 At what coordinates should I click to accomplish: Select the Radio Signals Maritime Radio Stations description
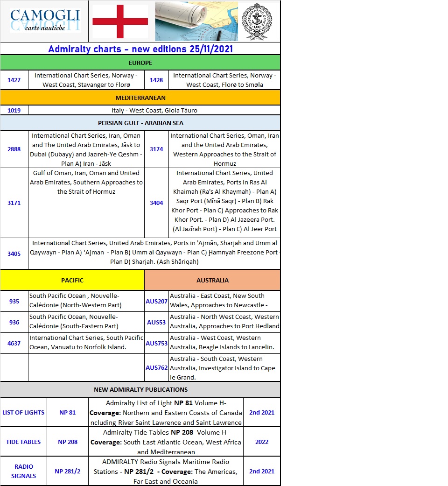pos(166,472)
